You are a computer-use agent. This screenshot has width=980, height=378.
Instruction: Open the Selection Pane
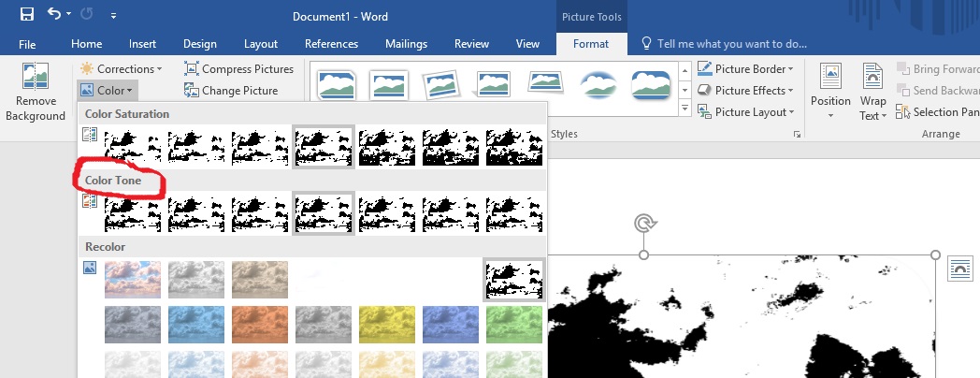point(937,112)
